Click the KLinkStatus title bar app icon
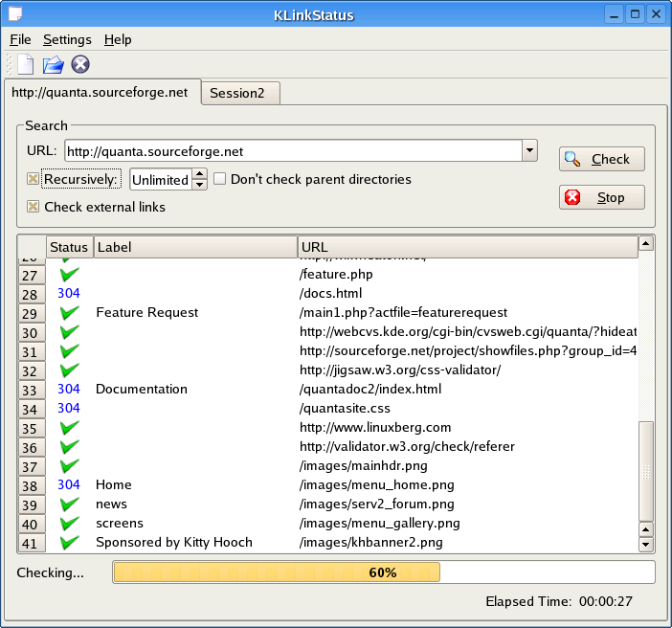The image size is (672, 628). (15, 13)
